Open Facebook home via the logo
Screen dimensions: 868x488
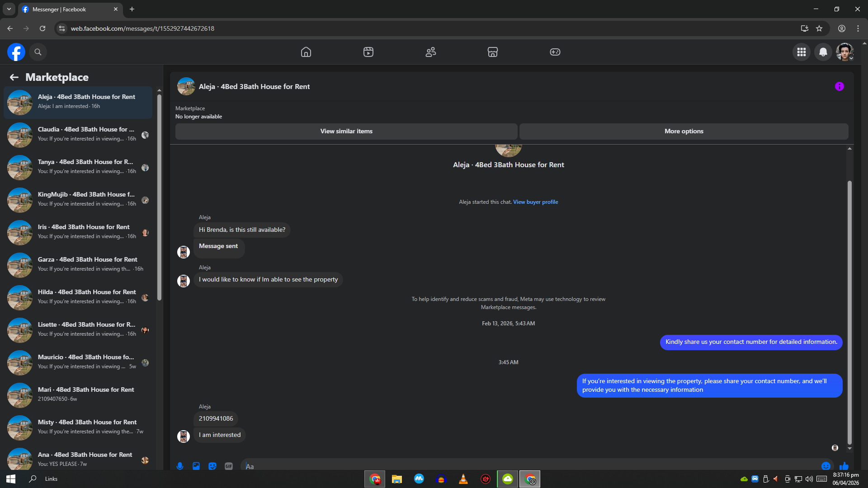pyautogui.click(x=16, y=52)
